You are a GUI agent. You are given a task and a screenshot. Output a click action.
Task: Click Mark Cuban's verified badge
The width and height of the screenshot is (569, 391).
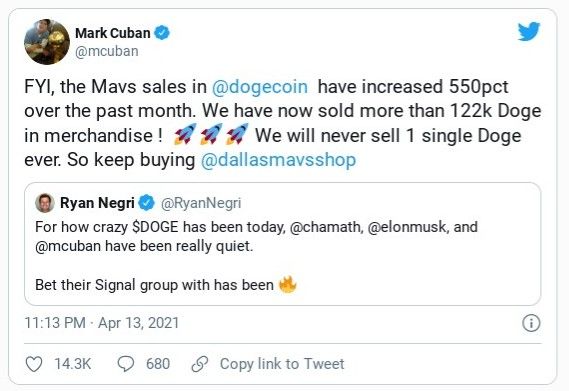tap(162, 33)
